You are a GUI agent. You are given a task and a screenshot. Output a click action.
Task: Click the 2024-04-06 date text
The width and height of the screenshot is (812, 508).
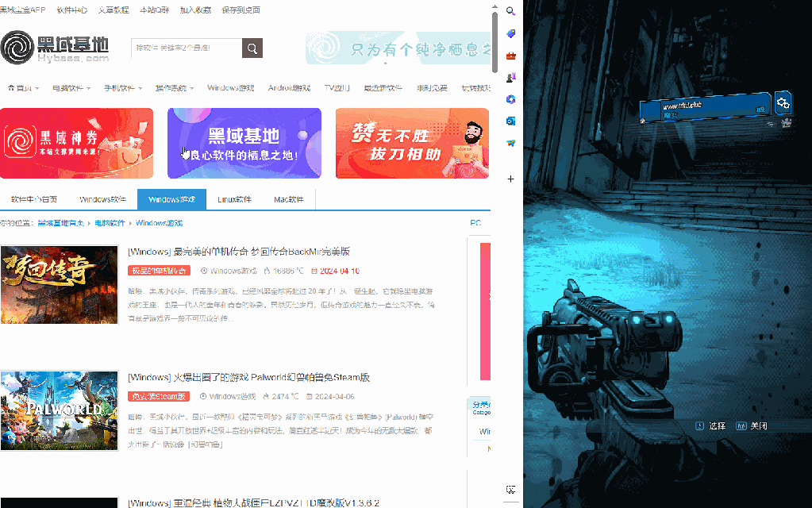(334, 397)
